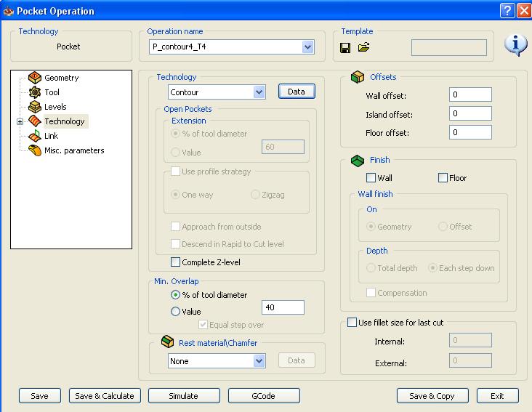Open the info bubble icon
The image size is (532, 412).
(x=515, y=44)
